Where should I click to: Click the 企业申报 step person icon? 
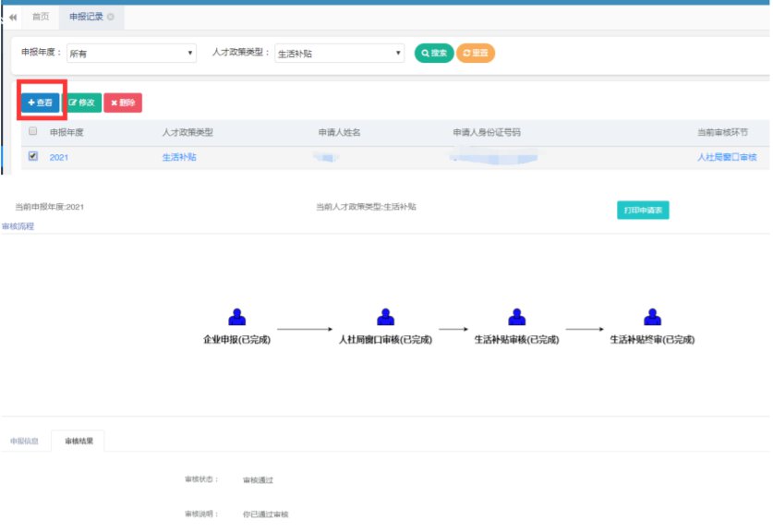237,318
